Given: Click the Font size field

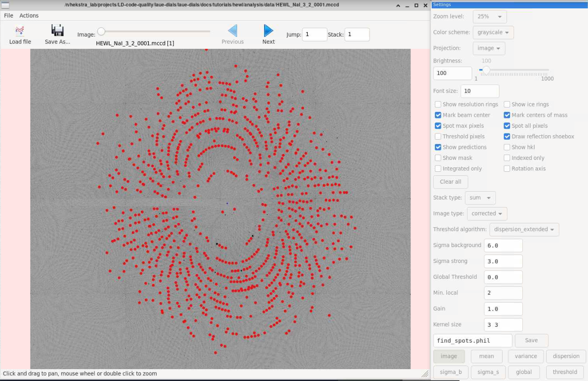Looking at the screenshot, I should point(480,91).
